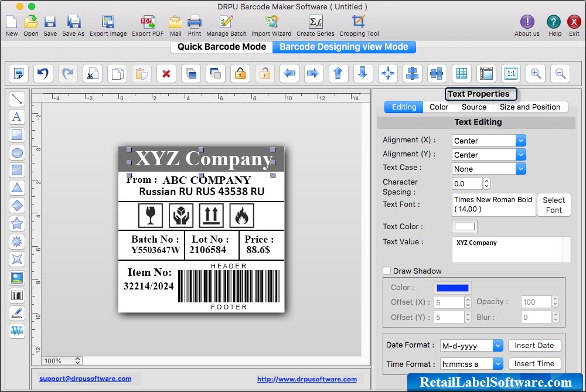Click the Manage Batch icon

click(226, 23)
